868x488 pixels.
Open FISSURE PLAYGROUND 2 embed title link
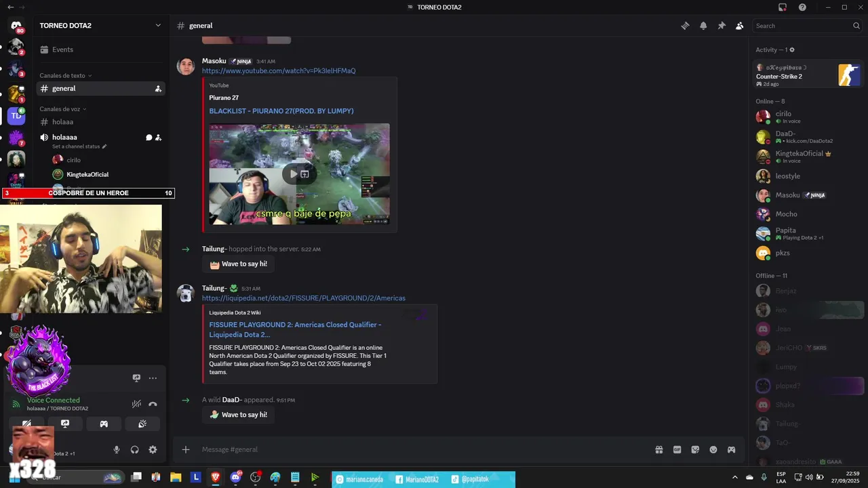click(295, 329)
